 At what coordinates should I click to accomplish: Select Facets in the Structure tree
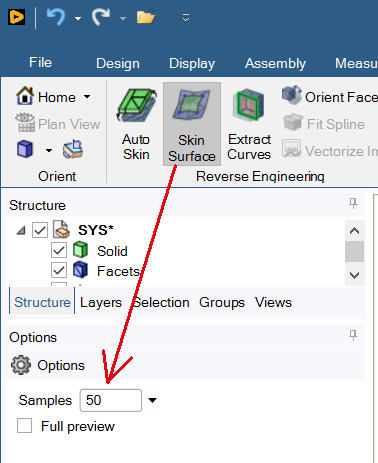click(x=118, y=271)
